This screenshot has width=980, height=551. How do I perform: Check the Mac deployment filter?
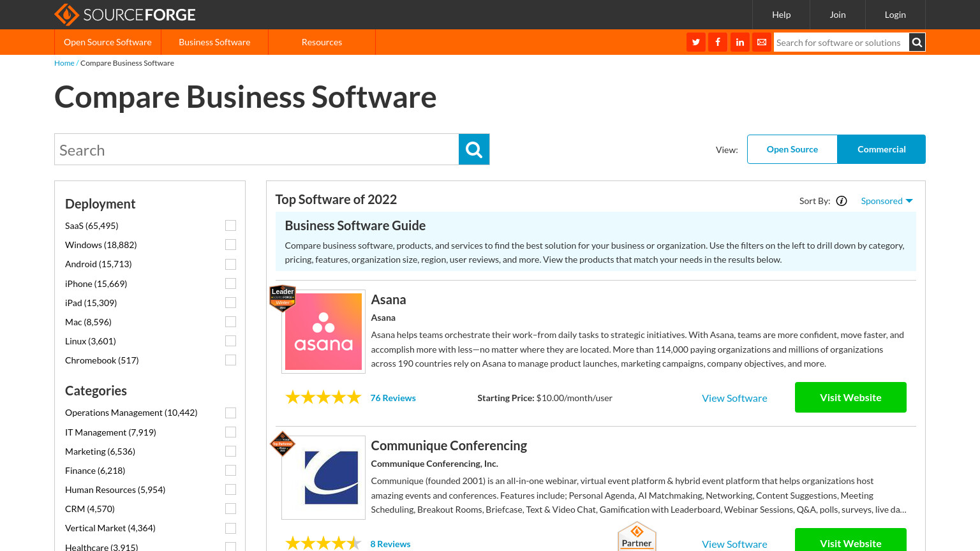230,321
